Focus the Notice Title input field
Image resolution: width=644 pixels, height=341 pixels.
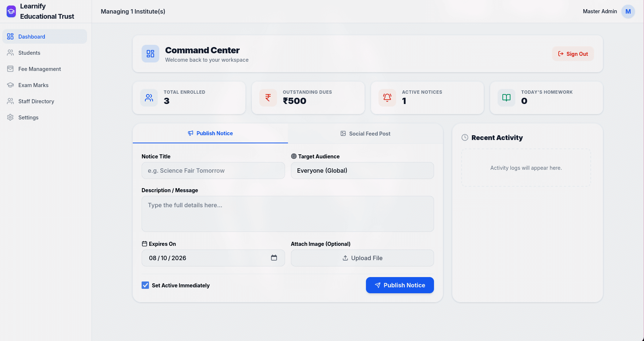point(213,170)
